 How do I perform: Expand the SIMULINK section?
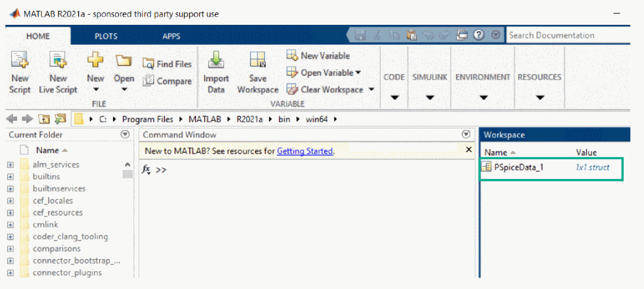click(430, 98)
